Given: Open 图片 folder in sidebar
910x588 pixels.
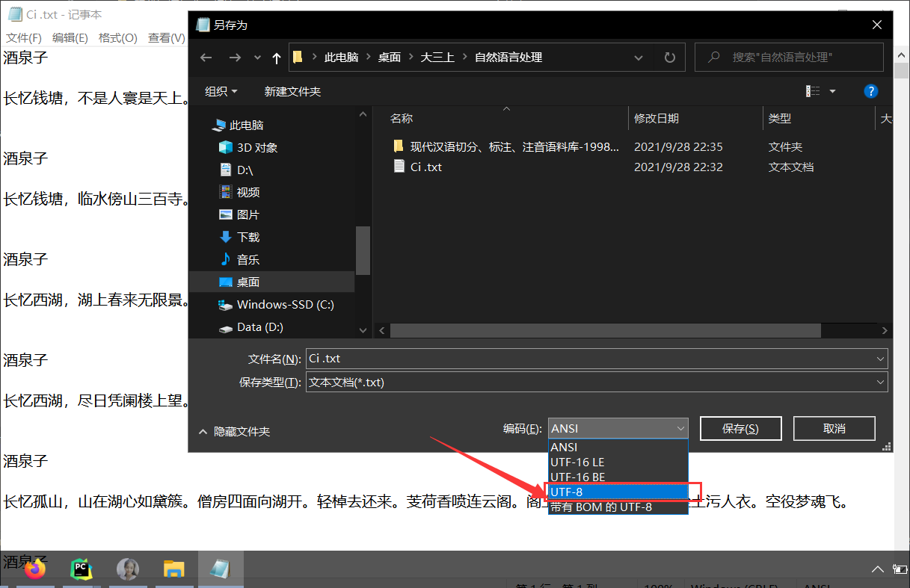Looking at the screenshot, I should click(x=239, y=214).
